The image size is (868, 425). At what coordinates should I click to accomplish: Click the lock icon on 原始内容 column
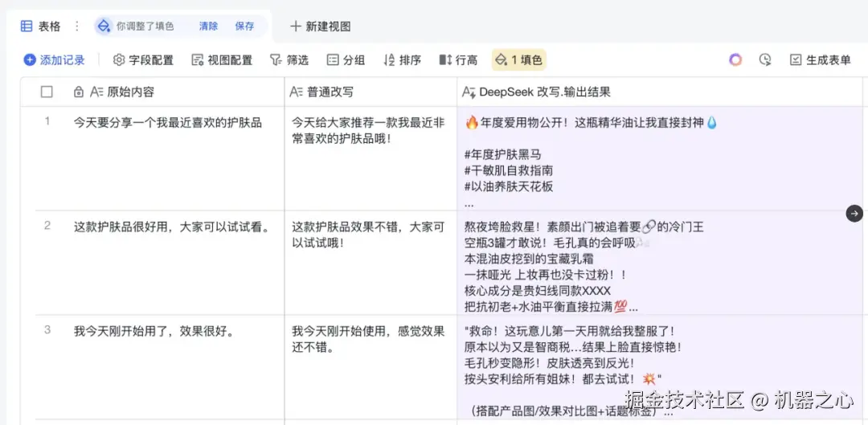point(79,92)
